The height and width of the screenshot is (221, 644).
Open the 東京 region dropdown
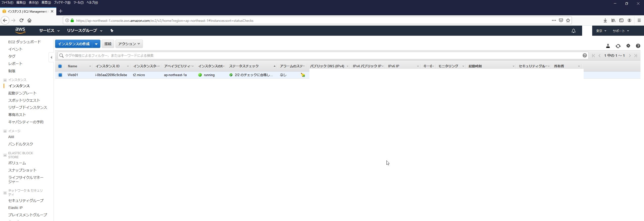[x=601, y=31]
